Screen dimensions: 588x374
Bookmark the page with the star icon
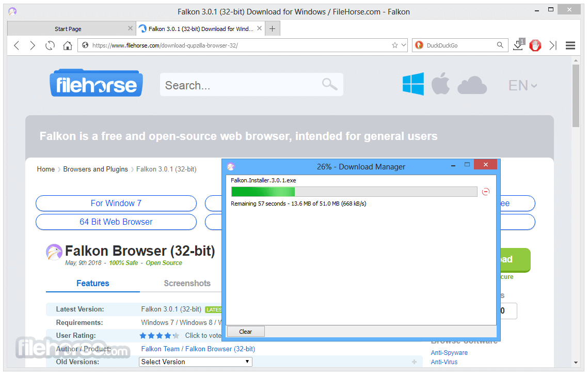tap(394, 45)
